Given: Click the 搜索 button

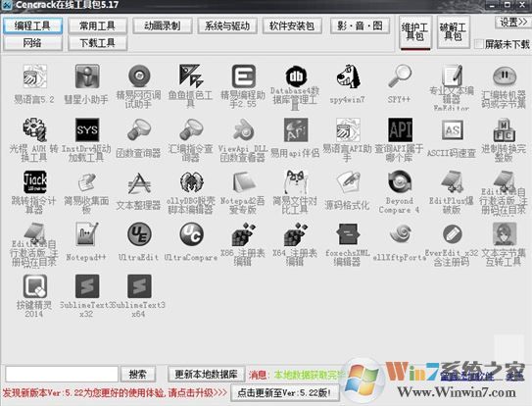Looking at the screenshot, I should coord(138,374).
